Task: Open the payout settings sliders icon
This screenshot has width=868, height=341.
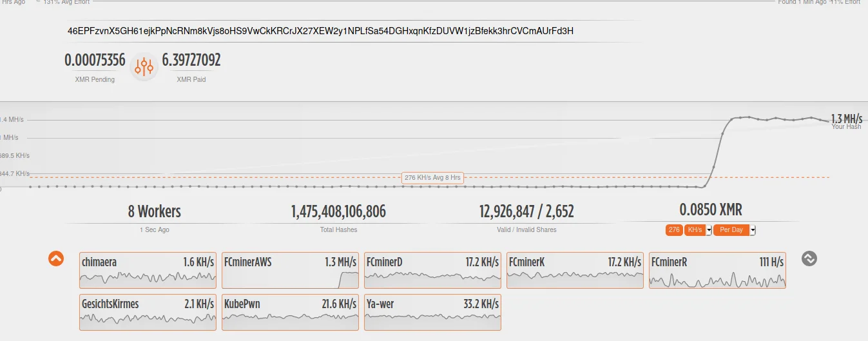Action: (144, 66)
